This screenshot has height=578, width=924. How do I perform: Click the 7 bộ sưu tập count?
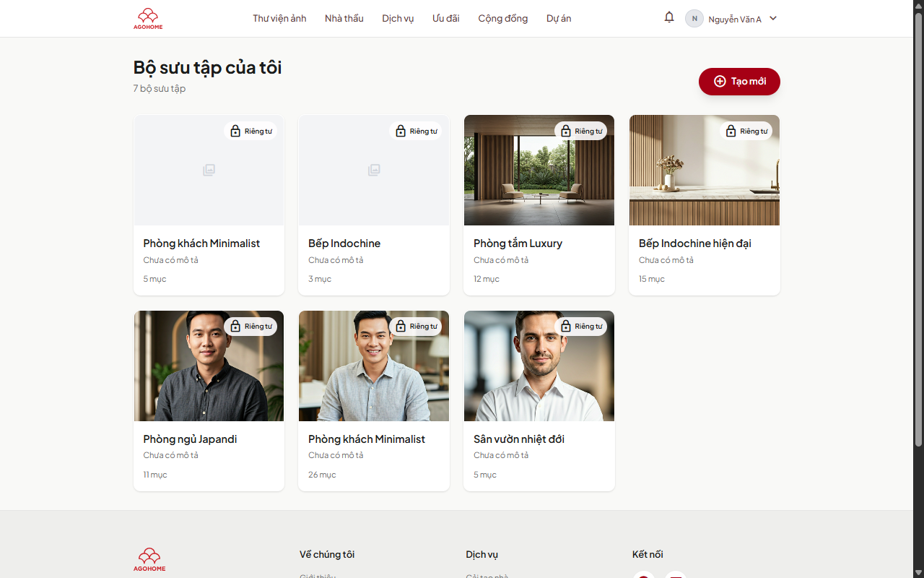click(160, 89)
